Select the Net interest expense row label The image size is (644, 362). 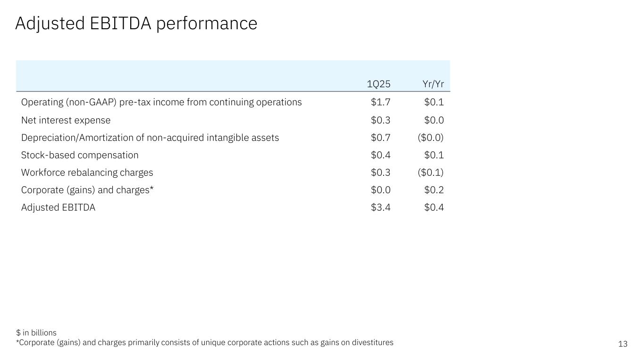tap(66, 120)
